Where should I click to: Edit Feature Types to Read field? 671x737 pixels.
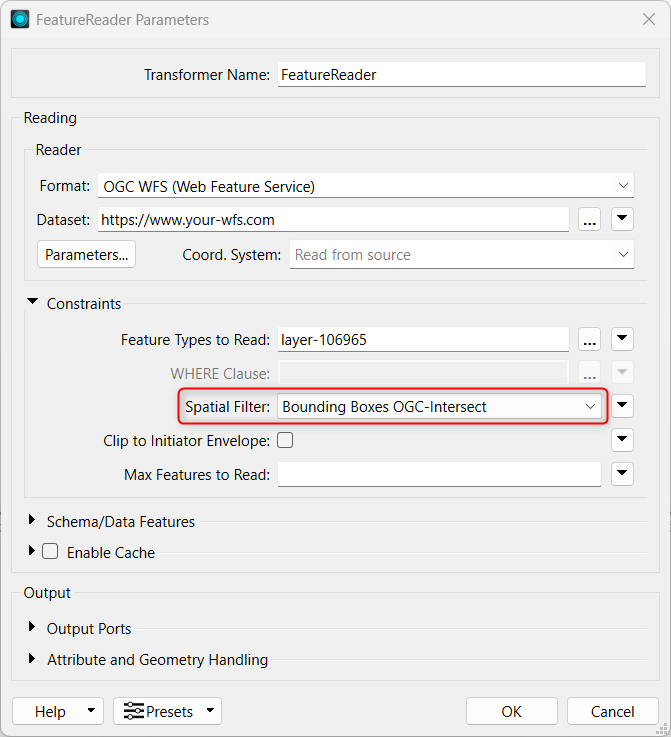423,339
